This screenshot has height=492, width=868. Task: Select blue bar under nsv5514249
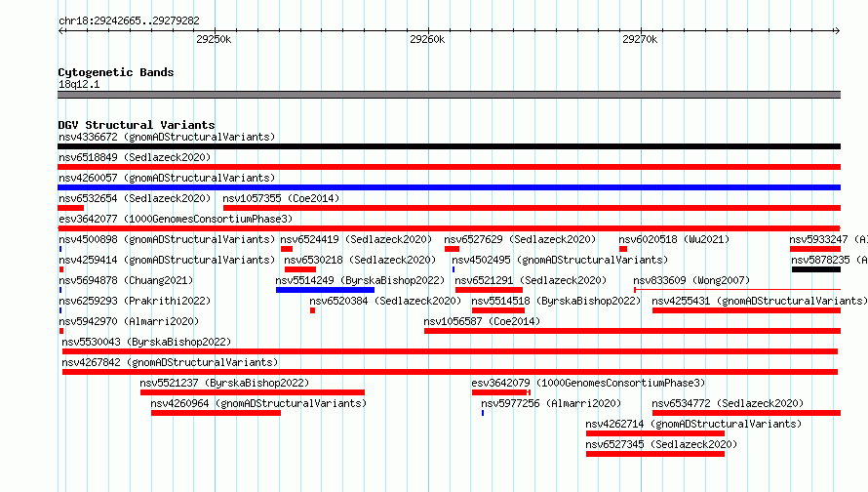coord(325,290)
